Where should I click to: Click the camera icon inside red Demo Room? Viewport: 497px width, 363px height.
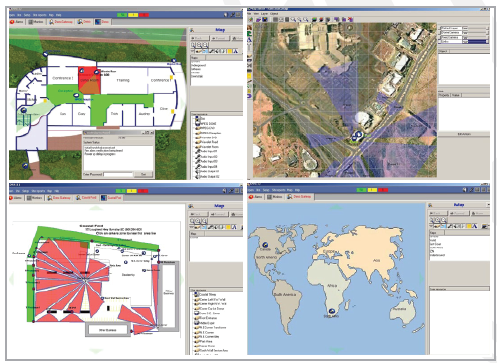(x=82, y=71)
